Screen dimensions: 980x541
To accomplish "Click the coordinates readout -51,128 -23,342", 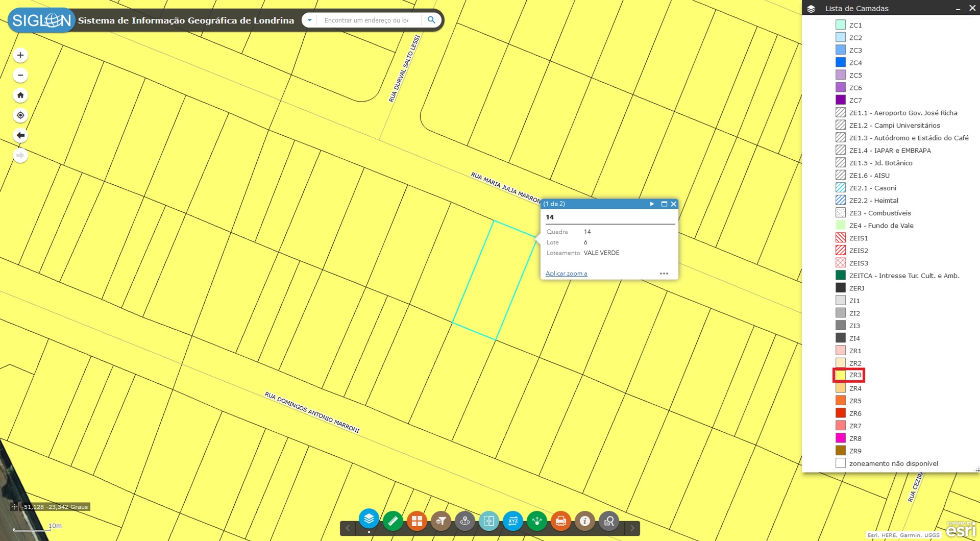I will coord(56,507).
